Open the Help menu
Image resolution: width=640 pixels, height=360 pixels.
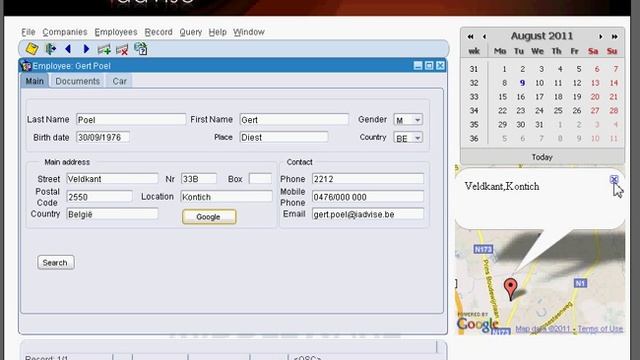click(218, 32)
